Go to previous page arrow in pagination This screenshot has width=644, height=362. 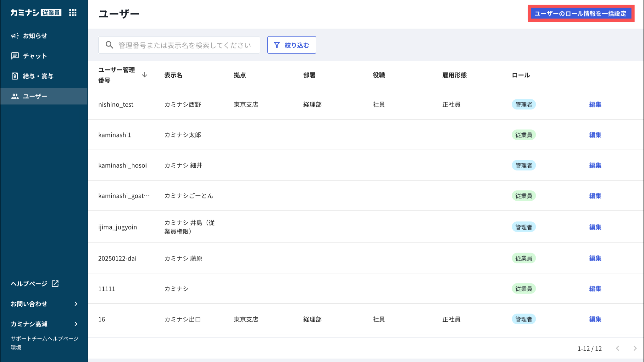pos(618,348)
